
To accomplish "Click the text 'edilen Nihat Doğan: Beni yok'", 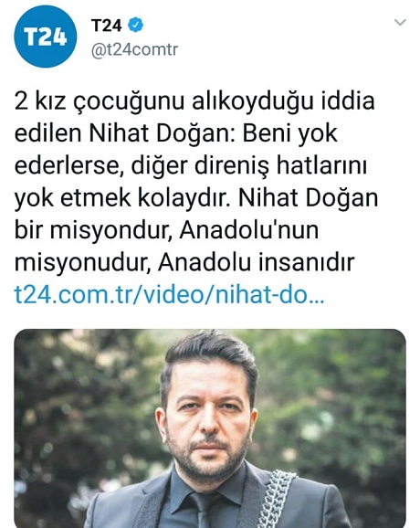I will tap(175, 133).
